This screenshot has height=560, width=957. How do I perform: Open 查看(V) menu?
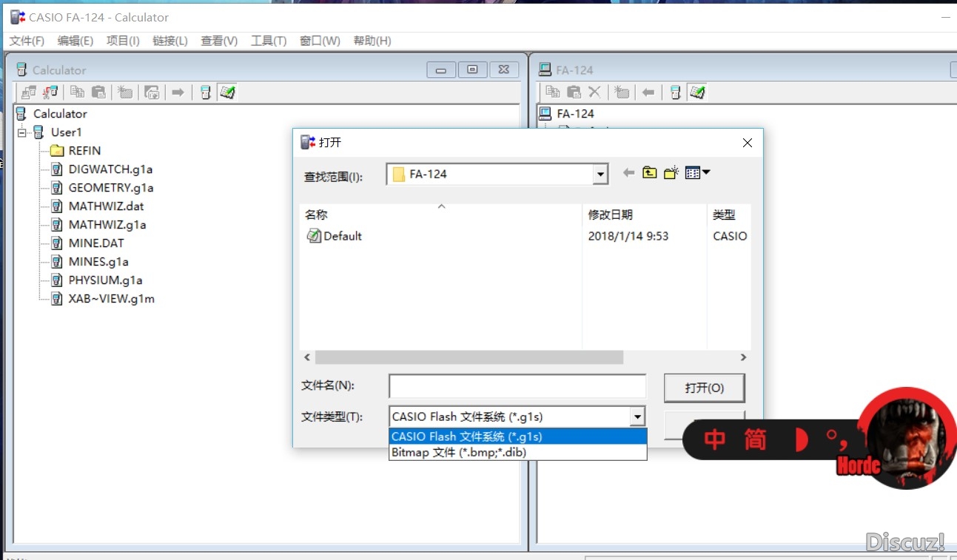coord(219,41)
